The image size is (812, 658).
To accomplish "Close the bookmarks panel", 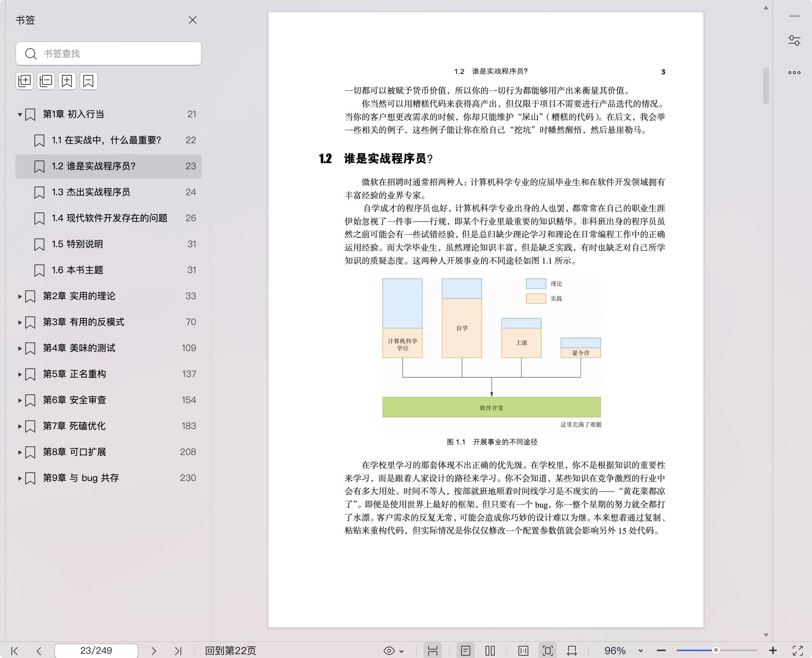I will 193,20.
